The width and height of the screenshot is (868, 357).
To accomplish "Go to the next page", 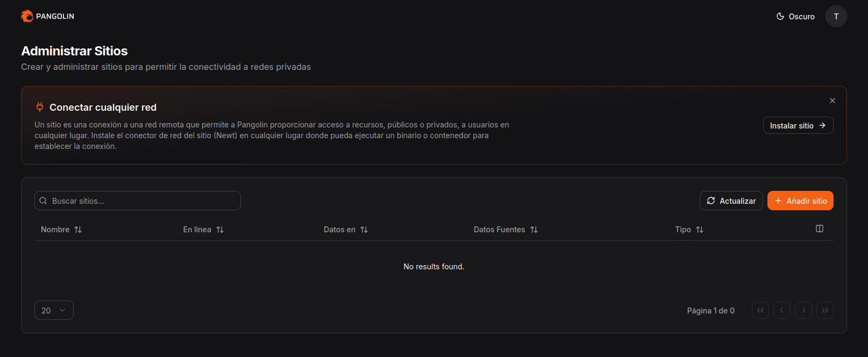I will click(x=803, y=310).
